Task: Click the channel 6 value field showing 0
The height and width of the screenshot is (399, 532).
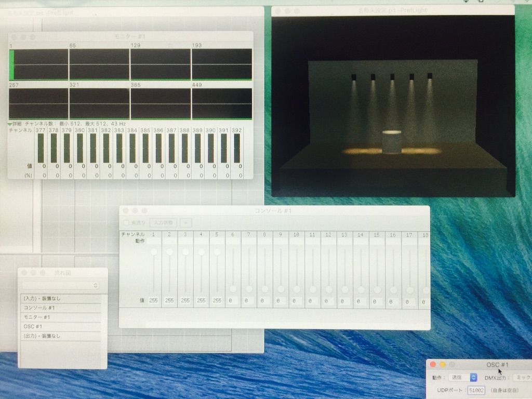Action: point(233,301)
